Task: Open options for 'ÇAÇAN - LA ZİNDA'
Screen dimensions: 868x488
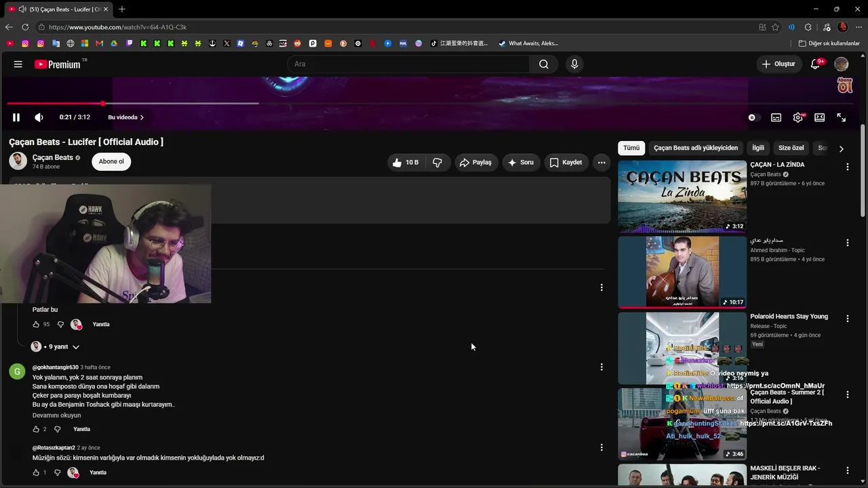Action: [x=847, y=167]
